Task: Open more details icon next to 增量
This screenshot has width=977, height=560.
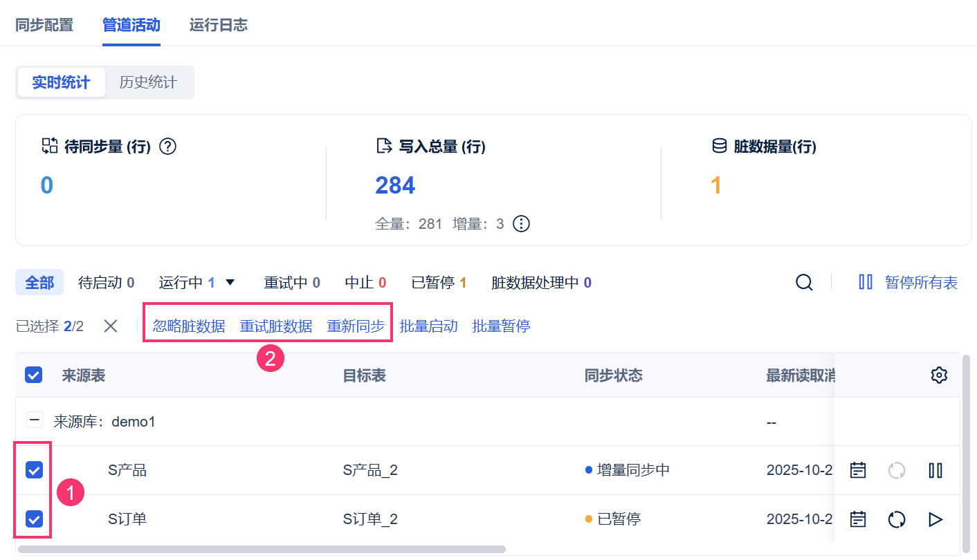Action: (x=521, y=224)
